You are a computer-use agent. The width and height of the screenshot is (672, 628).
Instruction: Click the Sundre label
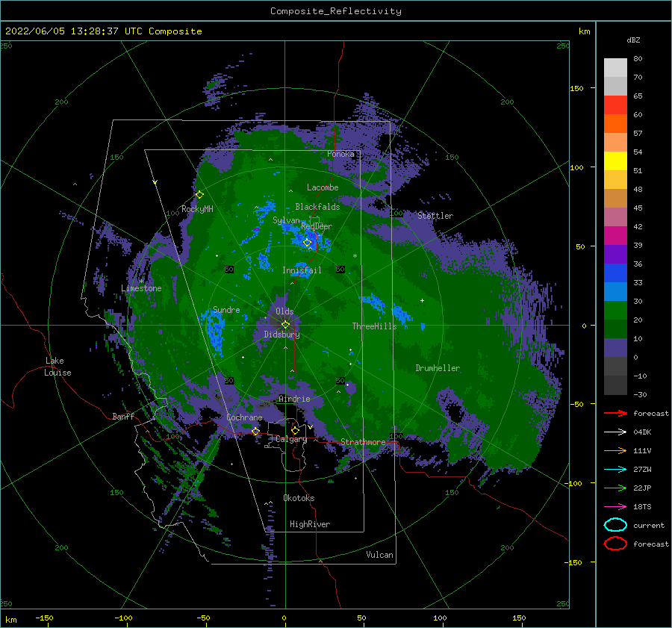[x=226, y=310]
